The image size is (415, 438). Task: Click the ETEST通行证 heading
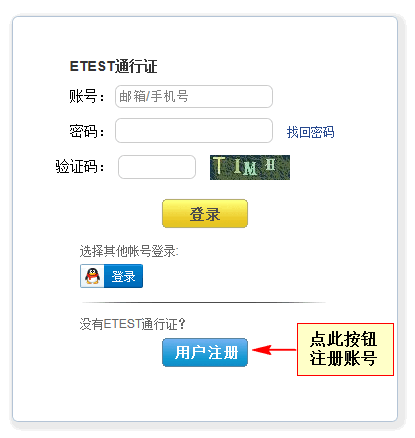coord(113,66)
